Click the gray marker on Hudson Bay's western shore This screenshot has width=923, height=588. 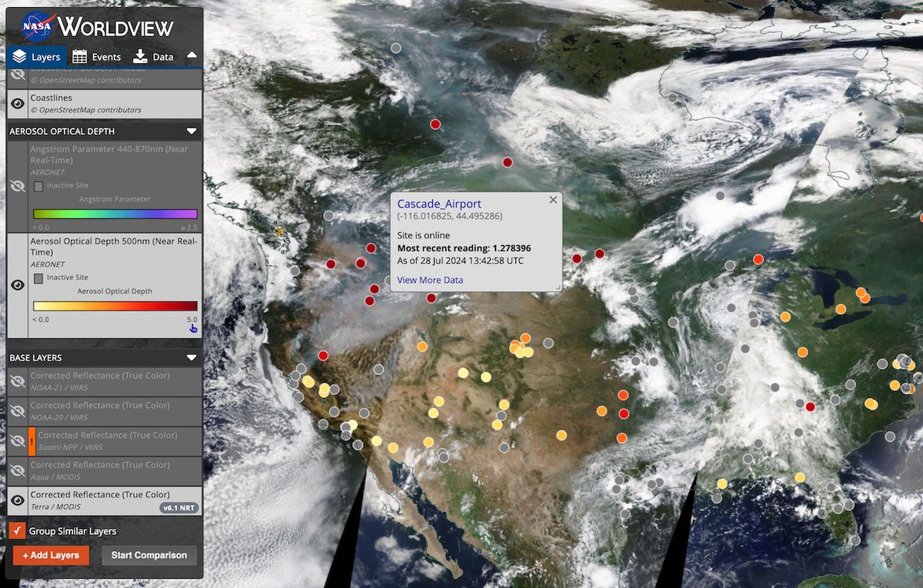pos(672,98)
